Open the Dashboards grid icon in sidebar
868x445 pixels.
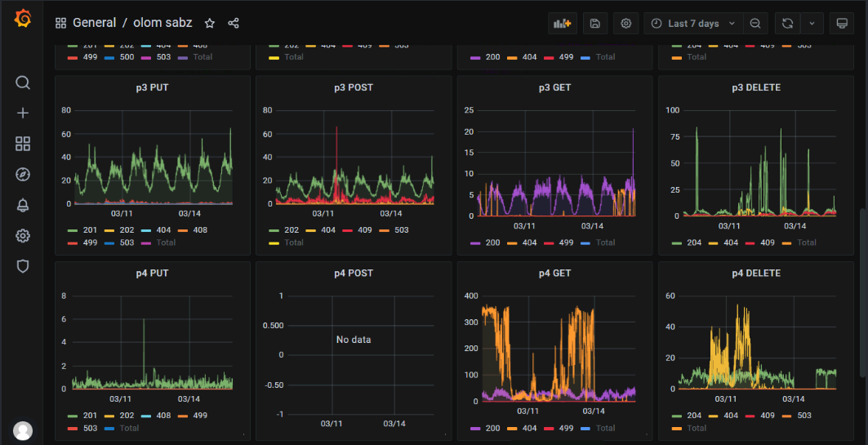(23, 144)
